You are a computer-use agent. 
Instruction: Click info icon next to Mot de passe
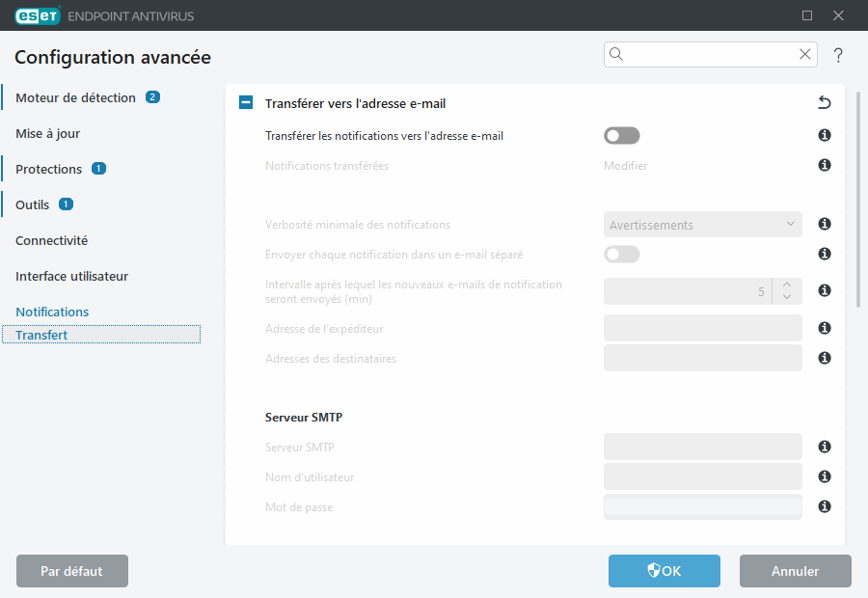[x=824, y=506]
